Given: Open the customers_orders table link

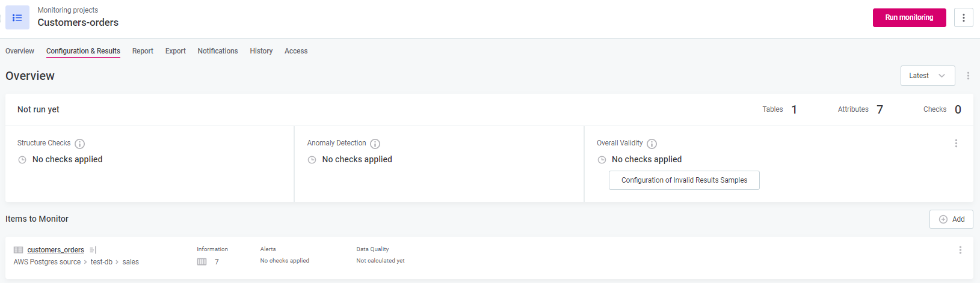Looking at the screenshot, I should click(x=55, y=250).
